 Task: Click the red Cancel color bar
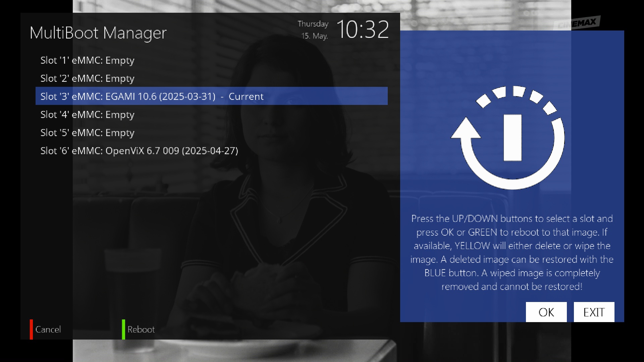point(31,329)
